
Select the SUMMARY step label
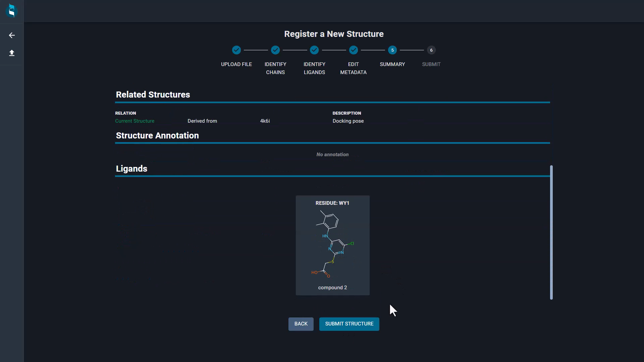click(392, 64)
